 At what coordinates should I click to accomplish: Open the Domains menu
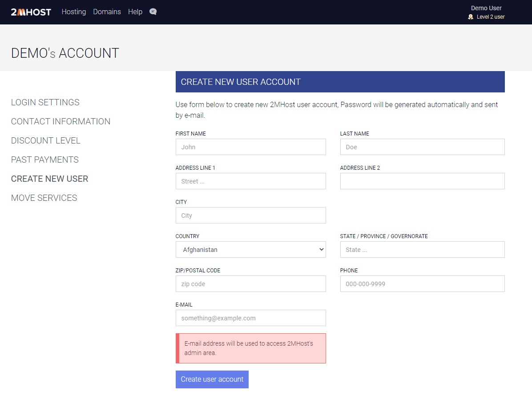[x=107, y=12]
